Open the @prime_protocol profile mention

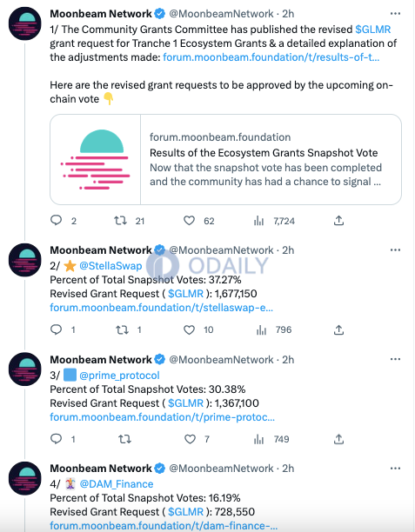click(x=119, y=376)
